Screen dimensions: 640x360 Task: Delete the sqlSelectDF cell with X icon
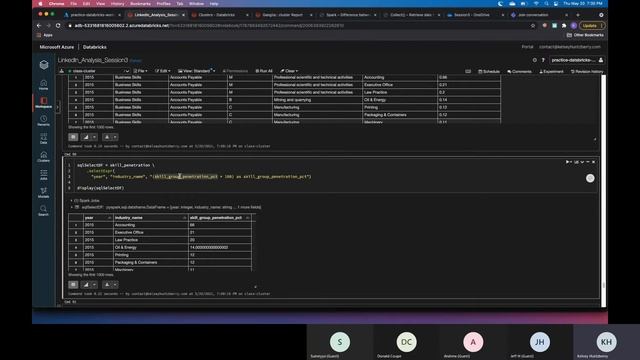(593, 162)
